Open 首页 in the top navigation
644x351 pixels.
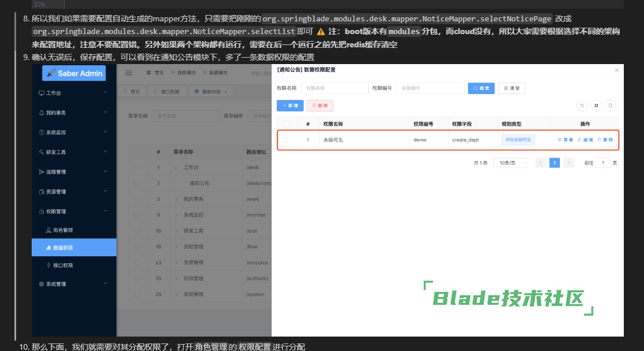155,73
